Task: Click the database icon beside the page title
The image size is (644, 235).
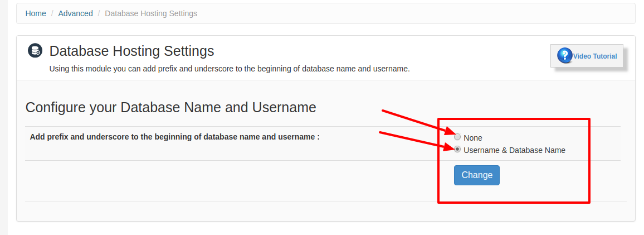Action: pyautogui.click(x=35, y=51)
